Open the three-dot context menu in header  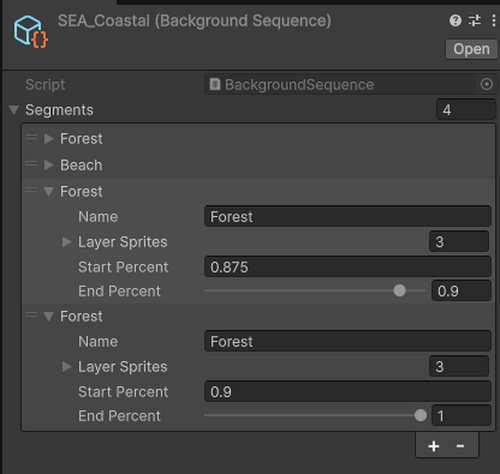pos(494,21)
